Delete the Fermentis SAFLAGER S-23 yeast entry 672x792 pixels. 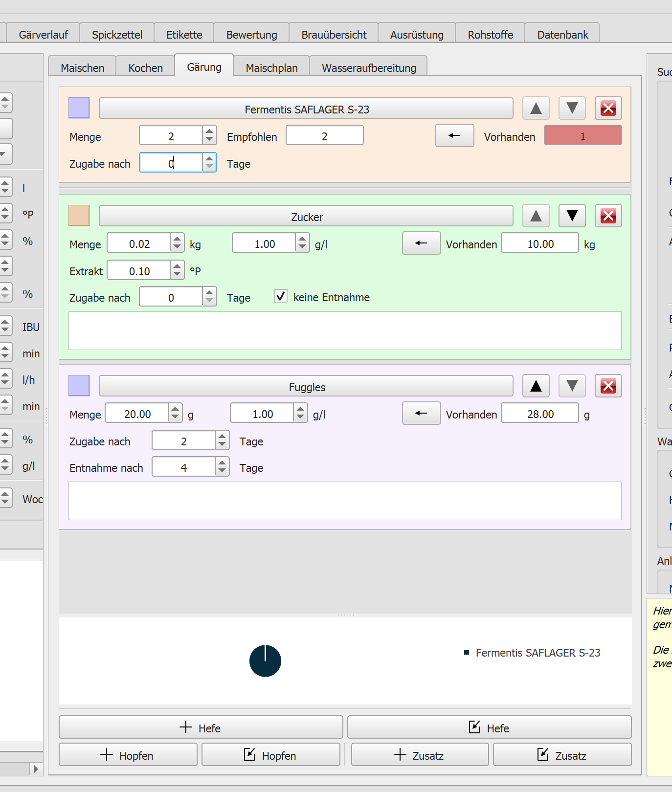point(608,108)
